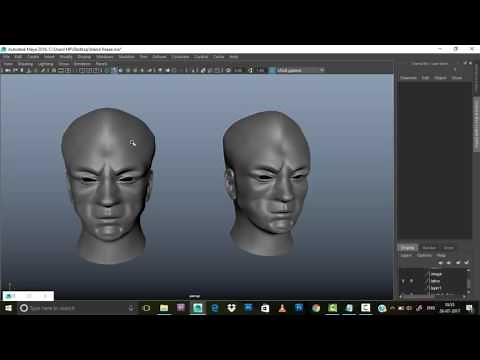Click the move layer up icon

point(440,263)
